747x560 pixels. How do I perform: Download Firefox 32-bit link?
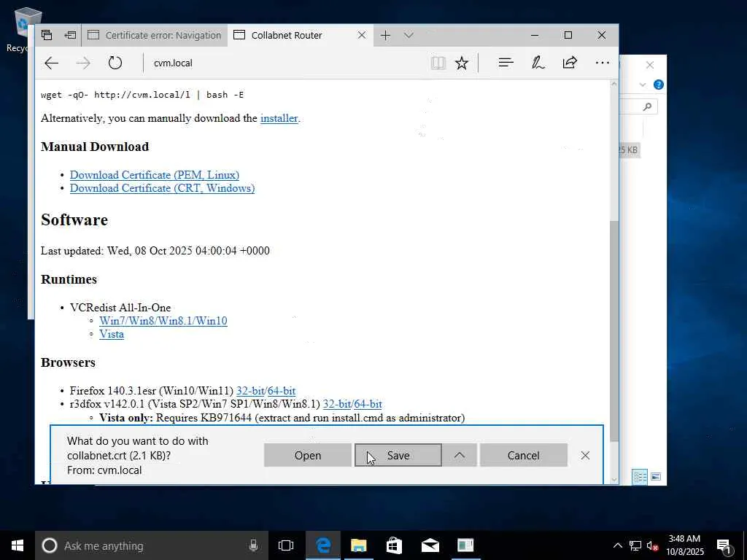tap(250, 391)
